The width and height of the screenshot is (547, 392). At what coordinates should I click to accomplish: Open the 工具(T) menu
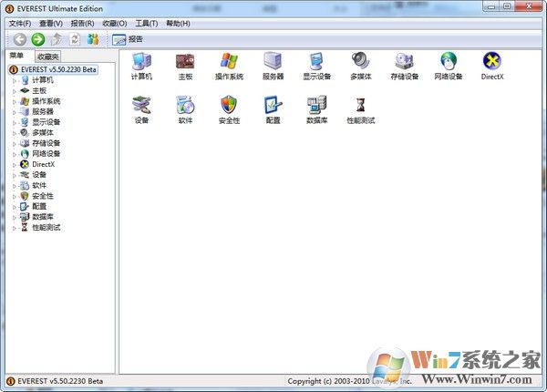click(x=146, y=23)
